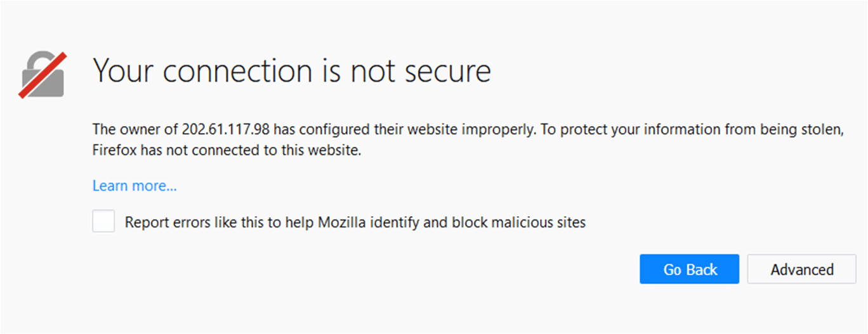
Task: Click the crossed-out padlock icon
Action: coord(42,74)
